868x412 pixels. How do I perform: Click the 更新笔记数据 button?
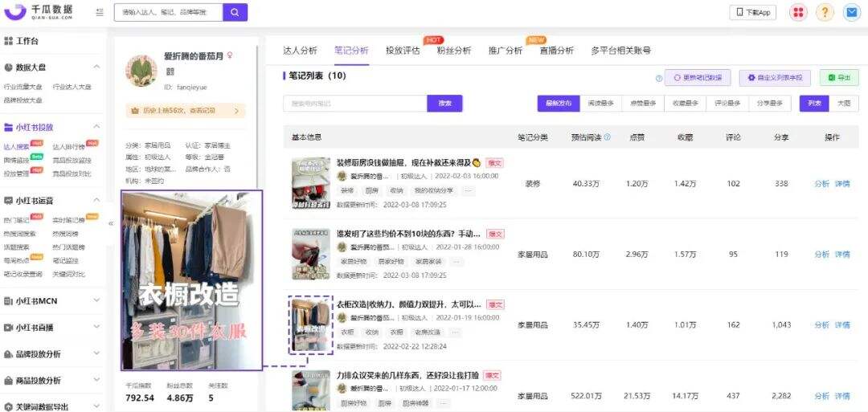point(698,78)
